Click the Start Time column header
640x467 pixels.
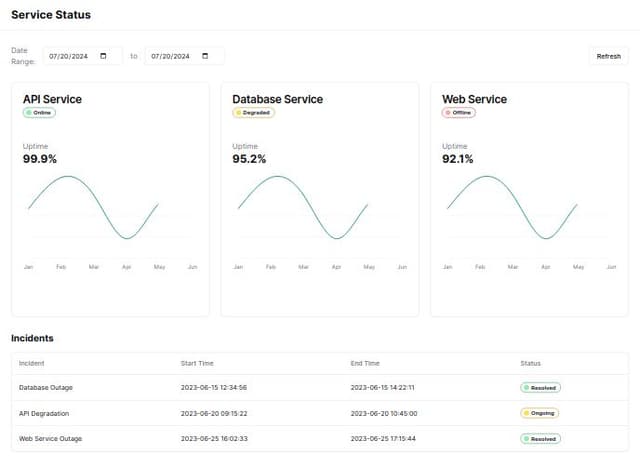(197, 363)
